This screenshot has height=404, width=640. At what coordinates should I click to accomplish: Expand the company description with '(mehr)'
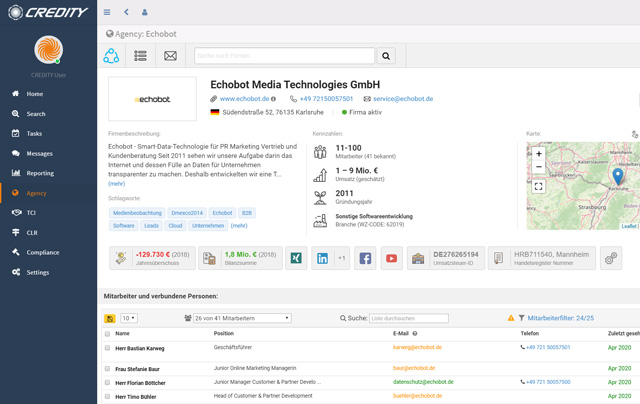coord(117,184)
